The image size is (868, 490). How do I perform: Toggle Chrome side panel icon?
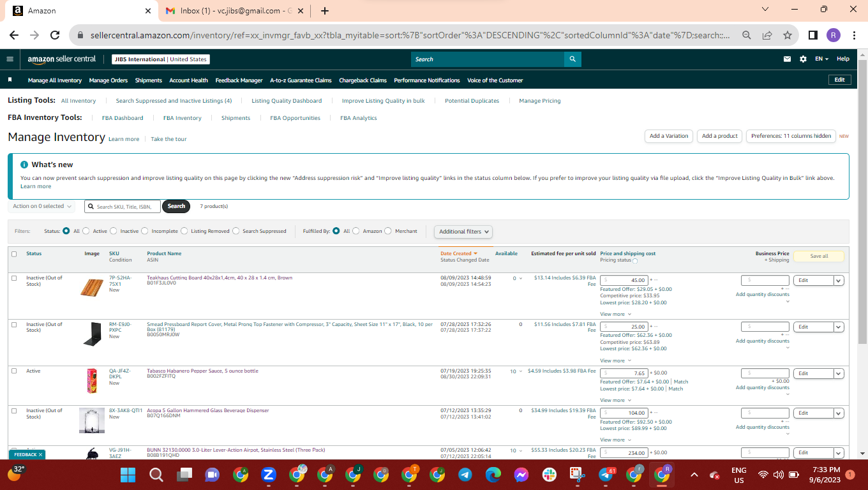coord(813,36)
